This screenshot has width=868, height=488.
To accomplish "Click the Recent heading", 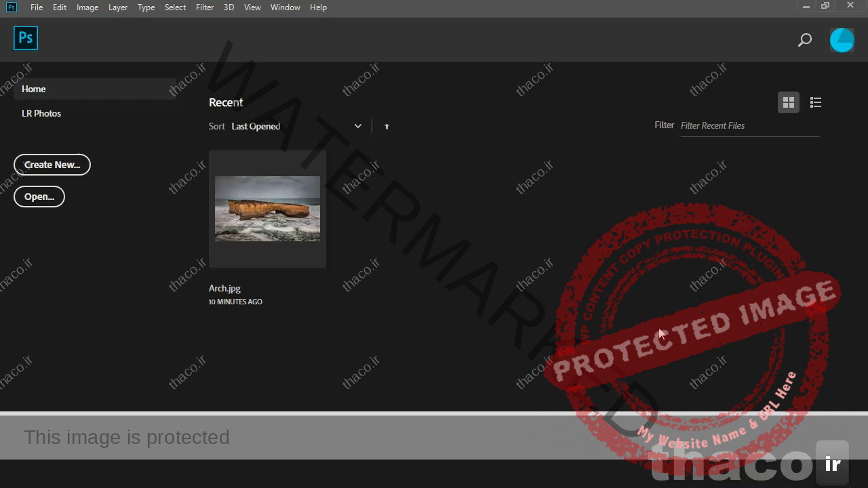I will pyautogui.click(x=226, y=102).
